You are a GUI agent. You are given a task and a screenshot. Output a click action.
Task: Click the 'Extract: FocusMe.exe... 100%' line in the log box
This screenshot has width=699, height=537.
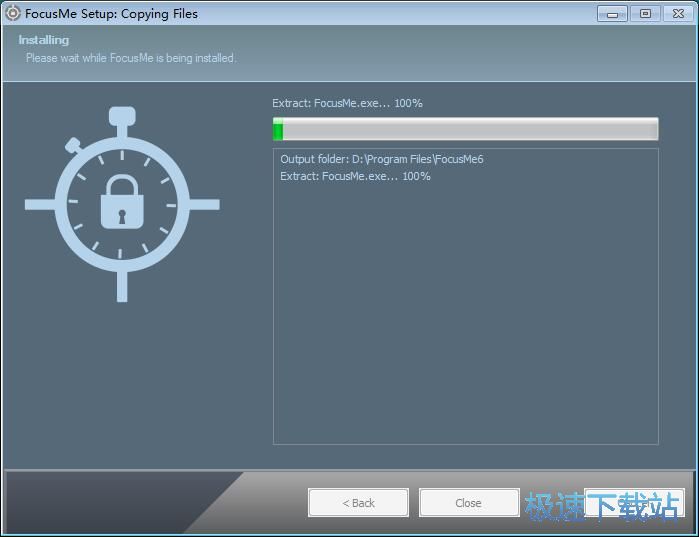click(x=355, y=176)
